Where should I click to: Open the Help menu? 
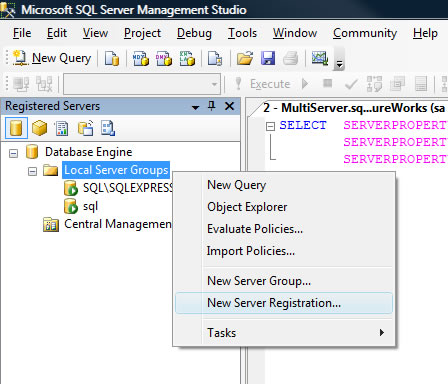point(425,33)
